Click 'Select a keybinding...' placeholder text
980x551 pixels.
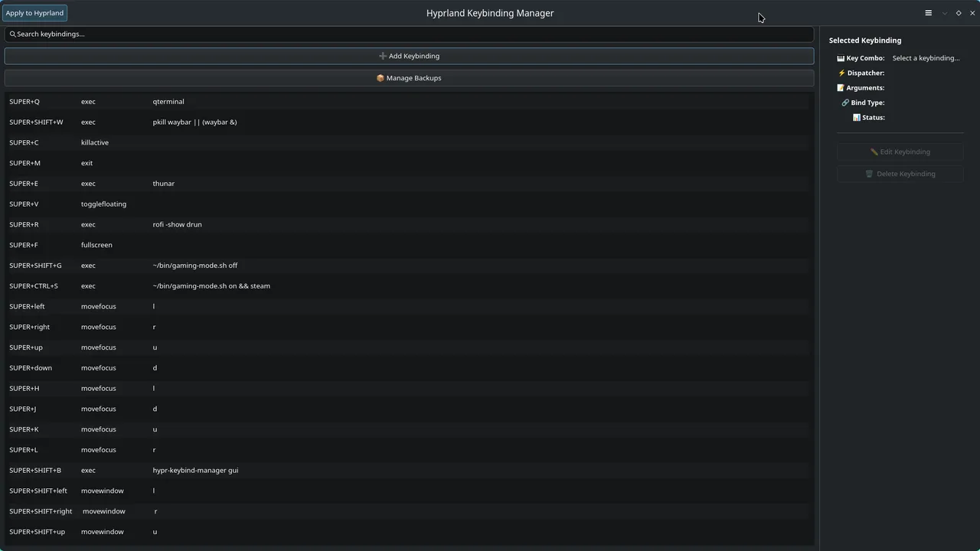click(x=926, y=58)
